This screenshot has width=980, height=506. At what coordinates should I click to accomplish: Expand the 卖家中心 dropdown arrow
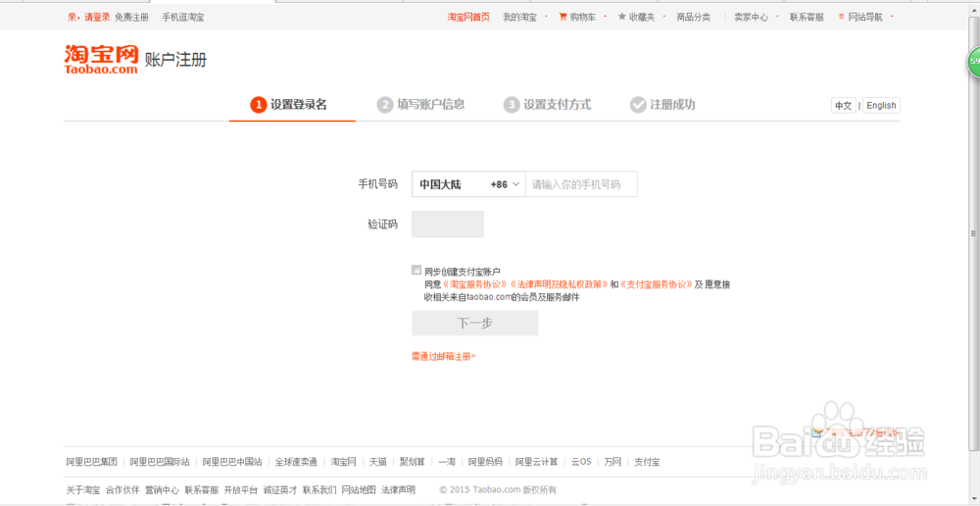click(777, 17)
